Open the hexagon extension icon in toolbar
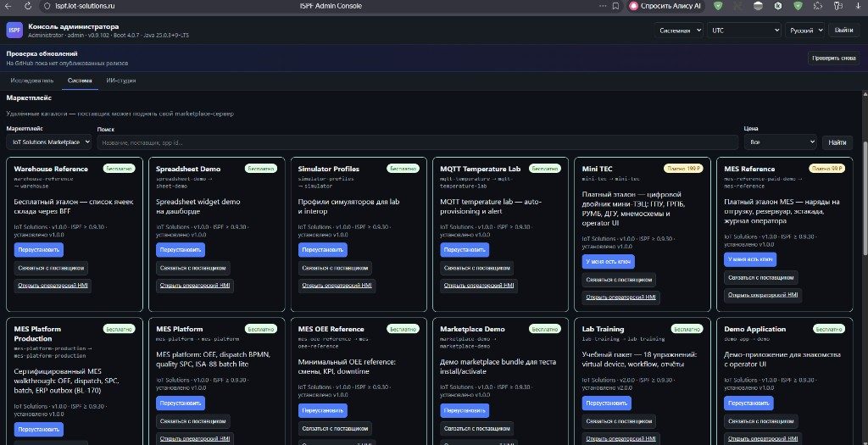Image resolution: width=868 pixels, height=445 pixels. coord(778,6)
